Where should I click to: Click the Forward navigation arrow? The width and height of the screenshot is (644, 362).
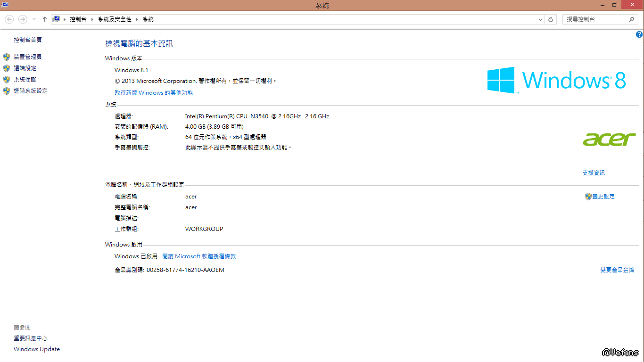point(23,19)
